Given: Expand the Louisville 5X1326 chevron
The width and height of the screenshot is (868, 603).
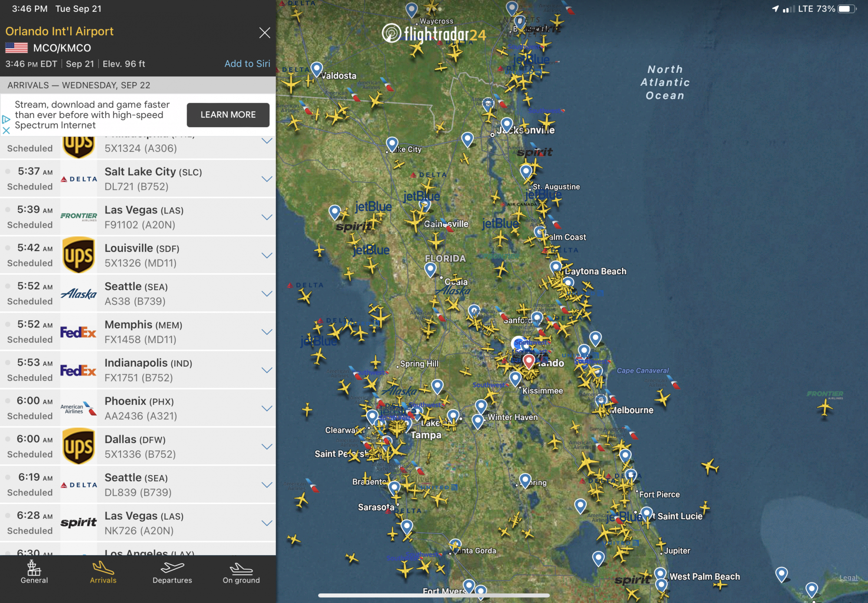Looking at the screenshot, I should coord(266,255).
